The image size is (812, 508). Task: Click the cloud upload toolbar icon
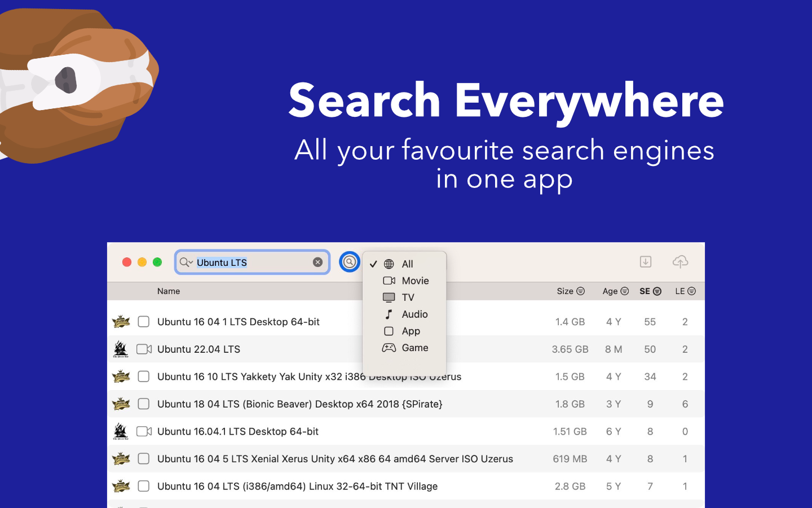pyautogui.click(x=681, y=262)
